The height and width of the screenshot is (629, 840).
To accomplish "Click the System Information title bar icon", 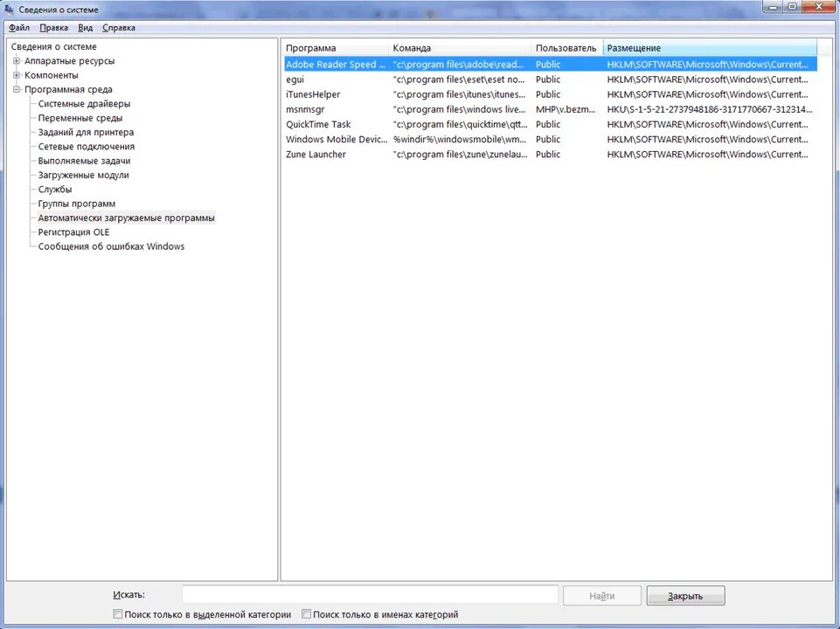I will (x=9, y=9).
